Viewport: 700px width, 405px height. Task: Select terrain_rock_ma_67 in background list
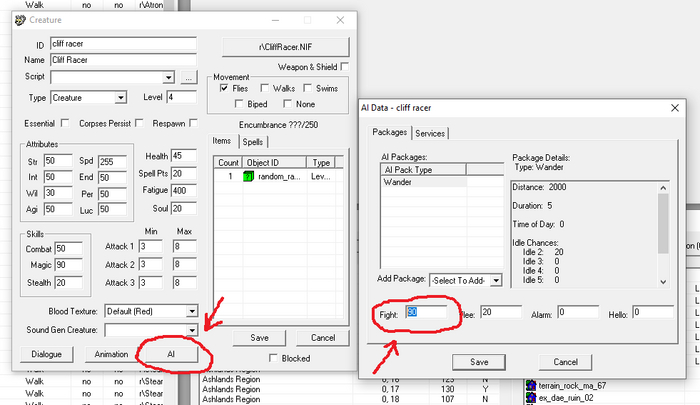(x=572, y=385)
